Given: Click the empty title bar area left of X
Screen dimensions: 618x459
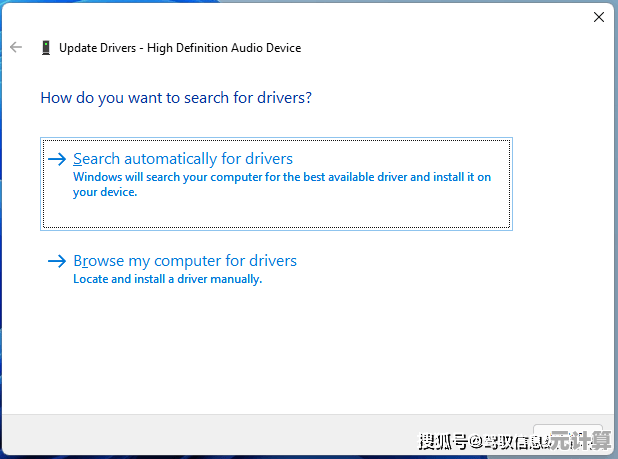Looking at the screenshot, I should point(400,17).
